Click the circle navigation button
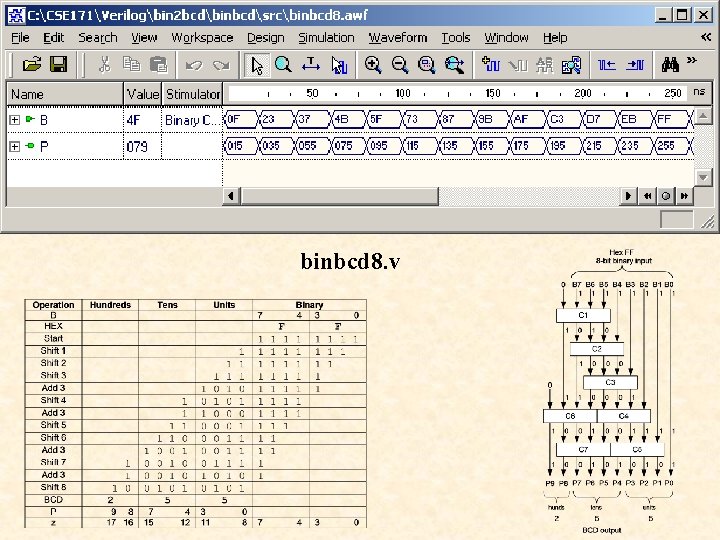 666,196
